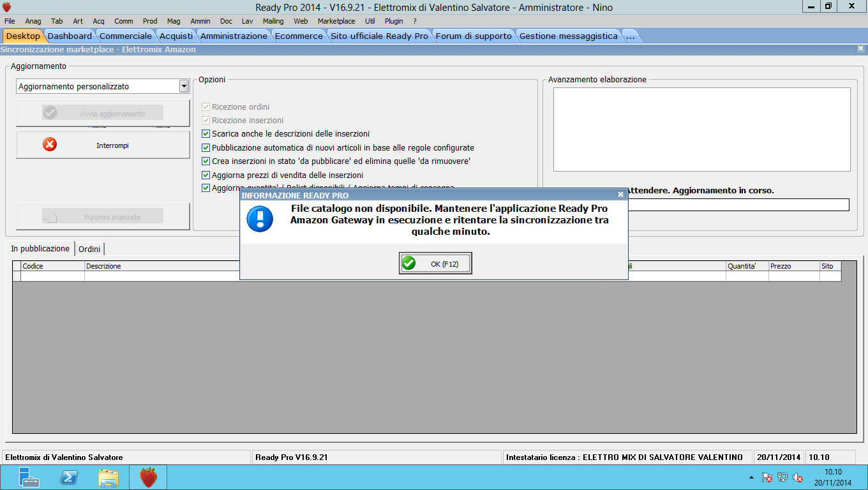The width and height of the screenshot is (868, 490).
Task: Toggle the Ricezione ordini checkbox
Action: click(206, 107)
